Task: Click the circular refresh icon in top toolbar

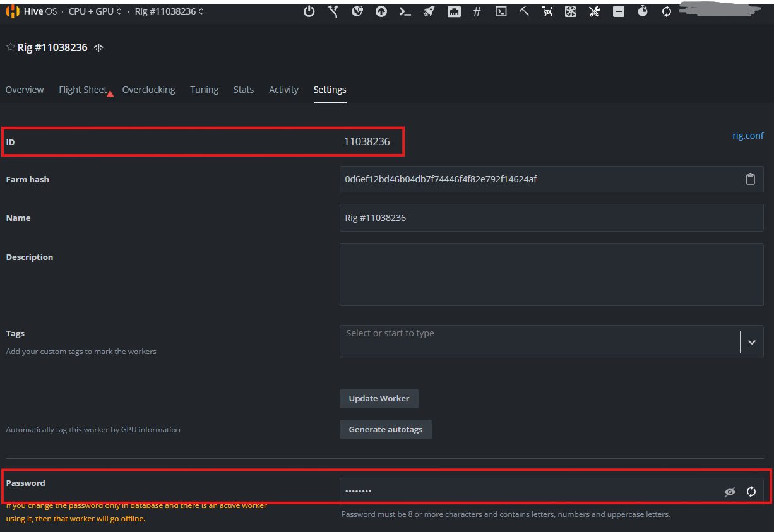Action: coord(667,11)
